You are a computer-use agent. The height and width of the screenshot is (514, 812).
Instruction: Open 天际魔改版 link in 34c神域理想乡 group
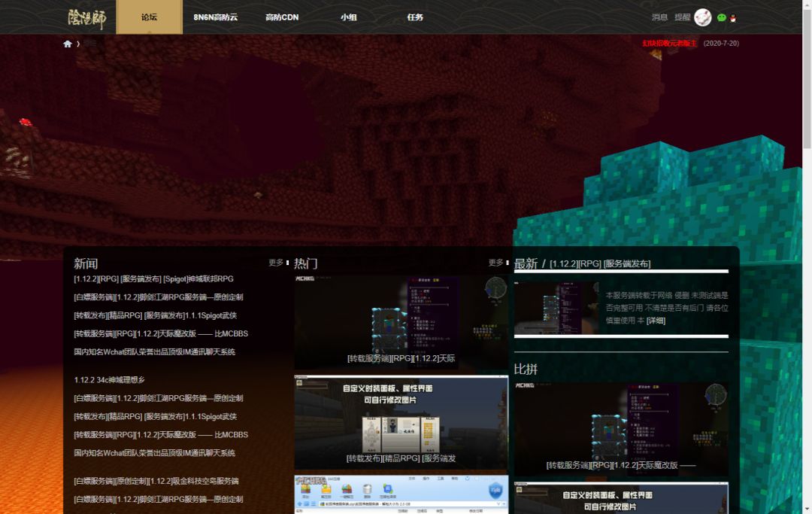pyautogui.click(x=161, y=434)
